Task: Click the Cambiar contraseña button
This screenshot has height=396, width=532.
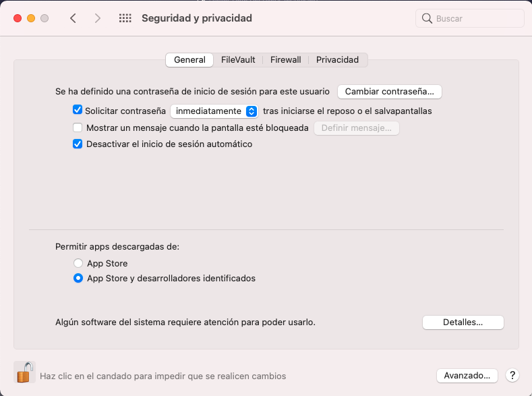Action: pyautogui.click(x=390, y=92)
